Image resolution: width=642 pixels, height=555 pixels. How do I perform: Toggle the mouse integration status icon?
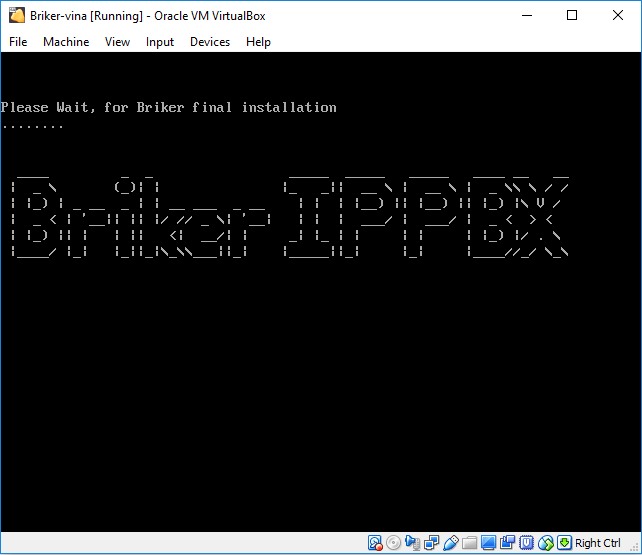pyautogui.click(x=545, y=543)
